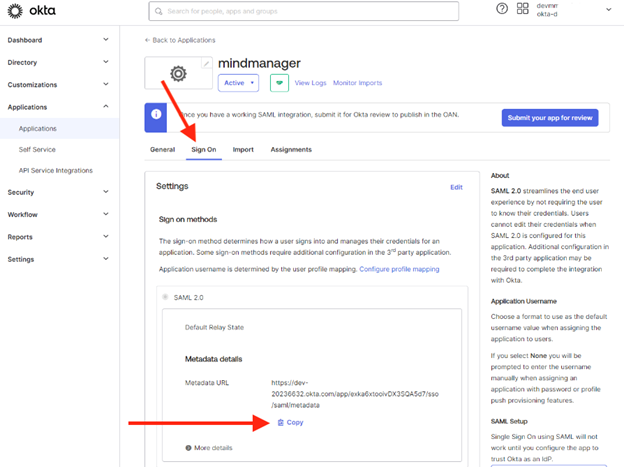This screenshot has height=467, width=624.
Task: Click the Metadata URL text value
Action: (355, 394)
